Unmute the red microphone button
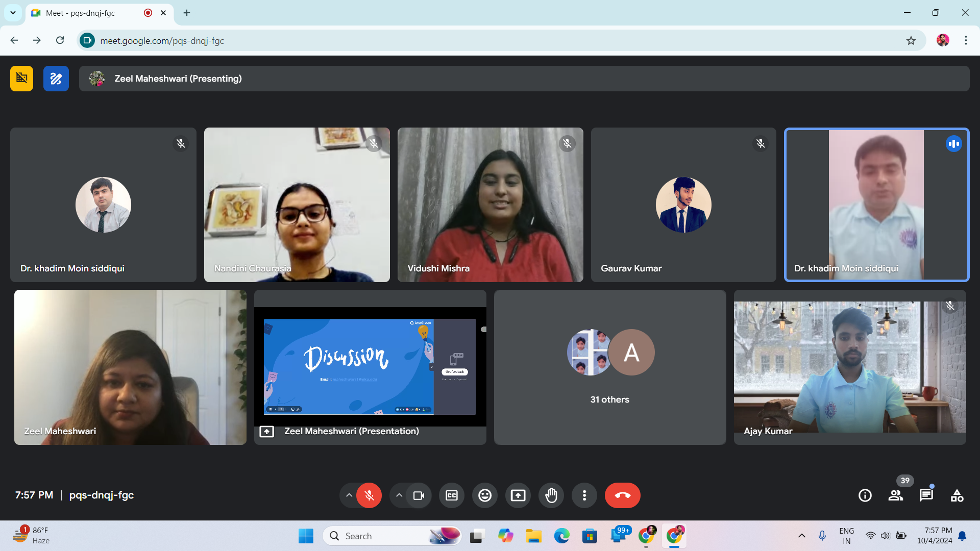The image size is (980, 551). [369, 495]
